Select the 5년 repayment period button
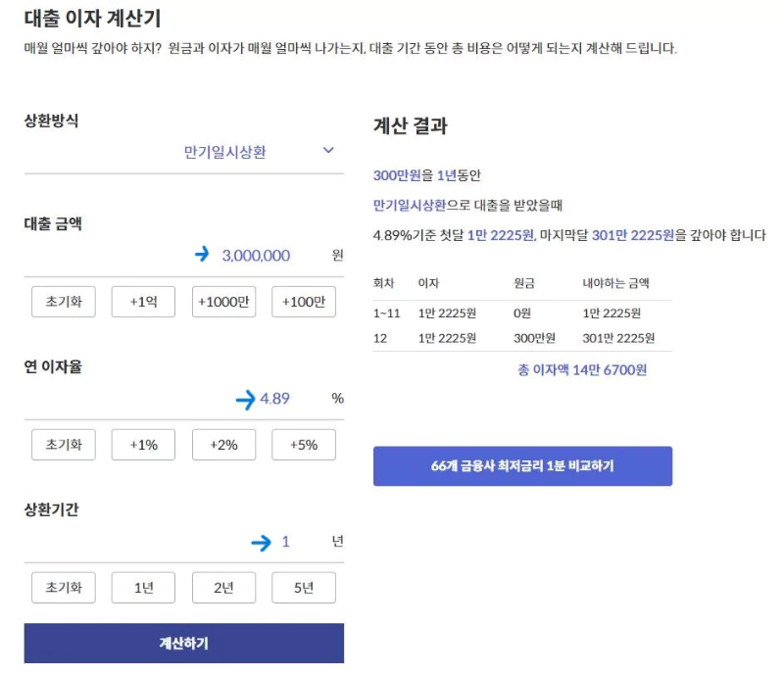Image resolution: width=784 pixels, height=675 pixels. [x=303, y=587]
